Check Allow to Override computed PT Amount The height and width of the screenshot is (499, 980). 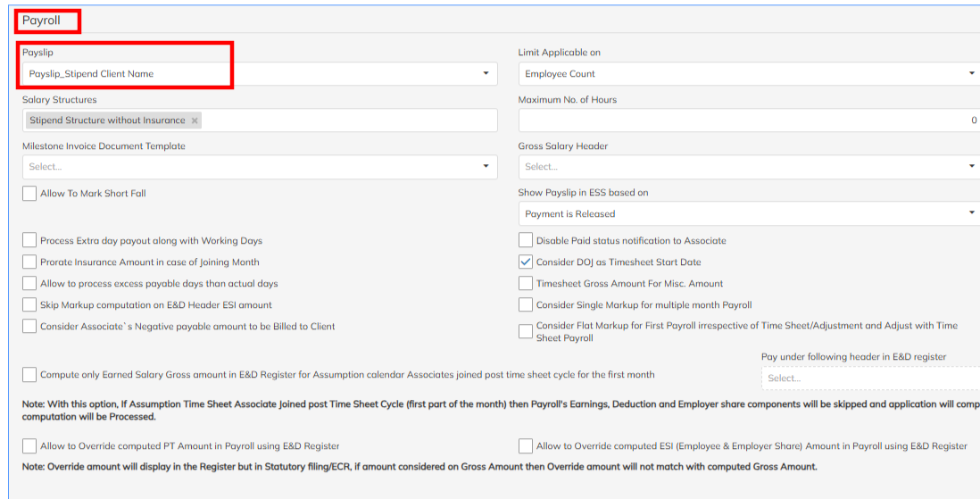[30, 446]
